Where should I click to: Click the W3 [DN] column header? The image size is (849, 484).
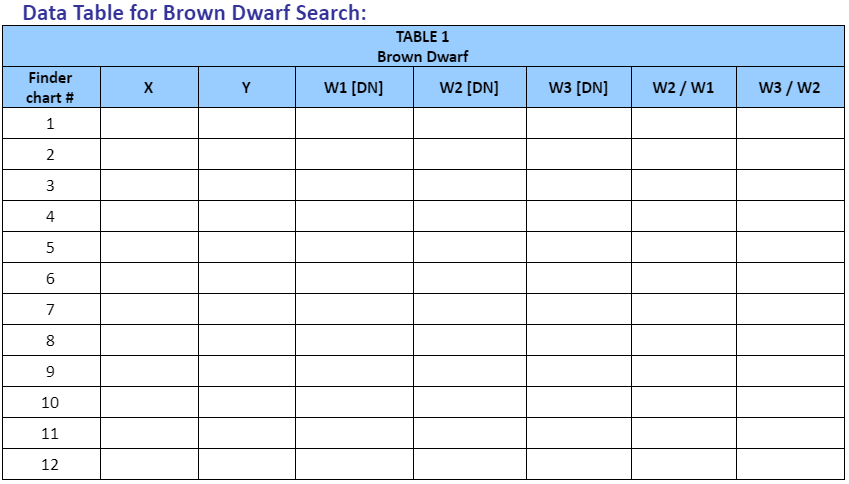point(578,88)
